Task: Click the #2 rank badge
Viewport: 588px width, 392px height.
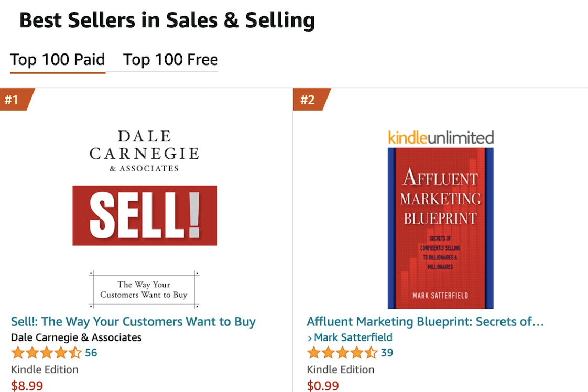Action: click(309, 100)
